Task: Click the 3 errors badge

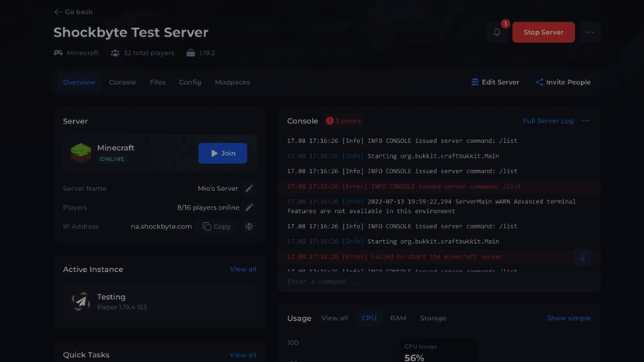Action: click(343, 121)
